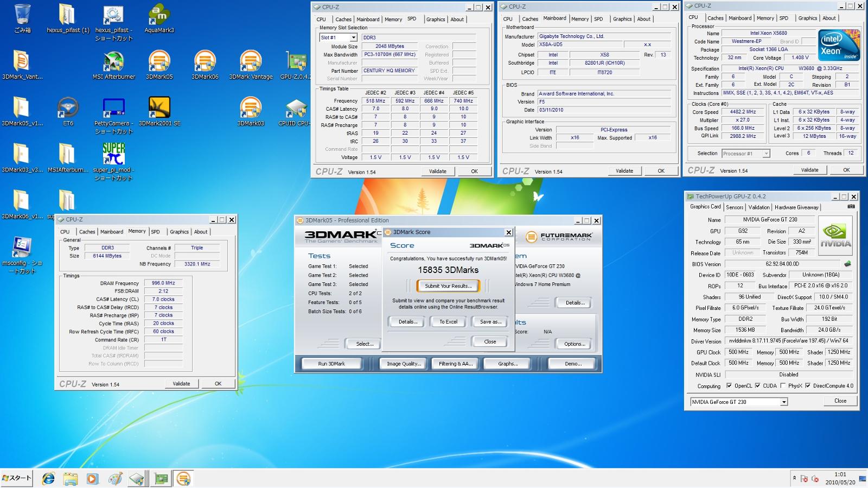
Task: Open Hardware Giveaway tab in GPU-Z
Action: 796,207
